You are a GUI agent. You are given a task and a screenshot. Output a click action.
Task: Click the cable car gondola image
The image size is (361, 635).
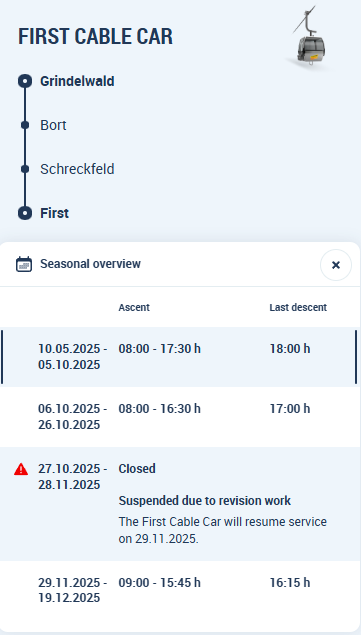coord(310,37)
